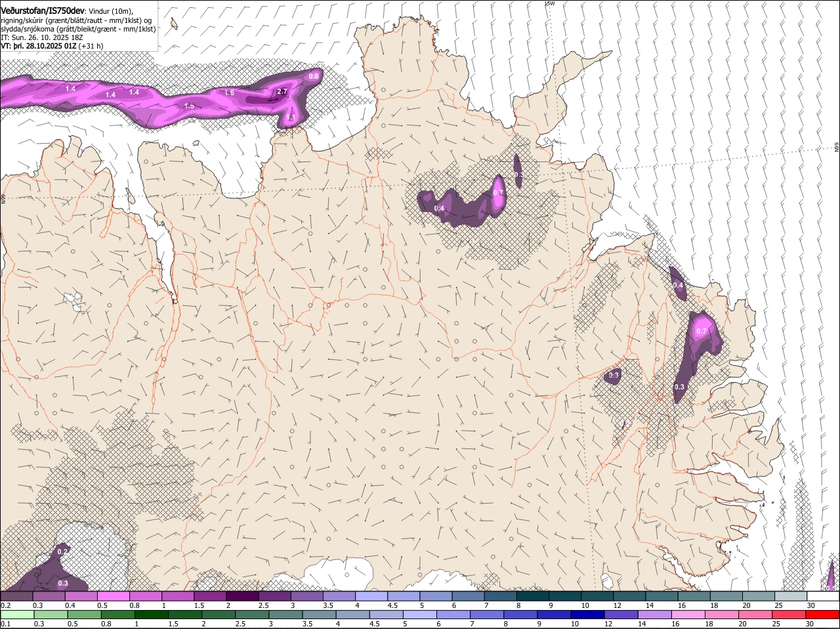This screenshot has height=629, width=840.
Task: Click the 10 label under the lower legend
Action: click(x=576, y=624)
